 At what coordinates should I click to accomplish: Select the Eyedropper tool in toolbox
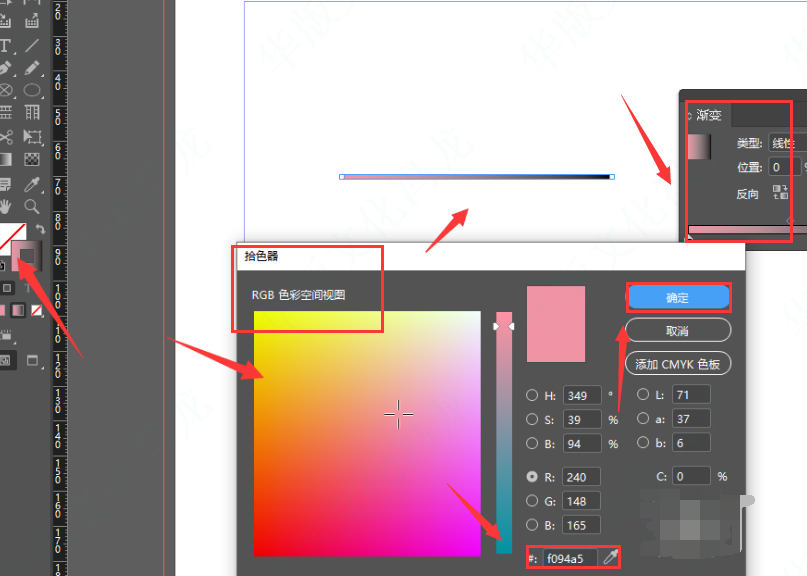point(32,184)
